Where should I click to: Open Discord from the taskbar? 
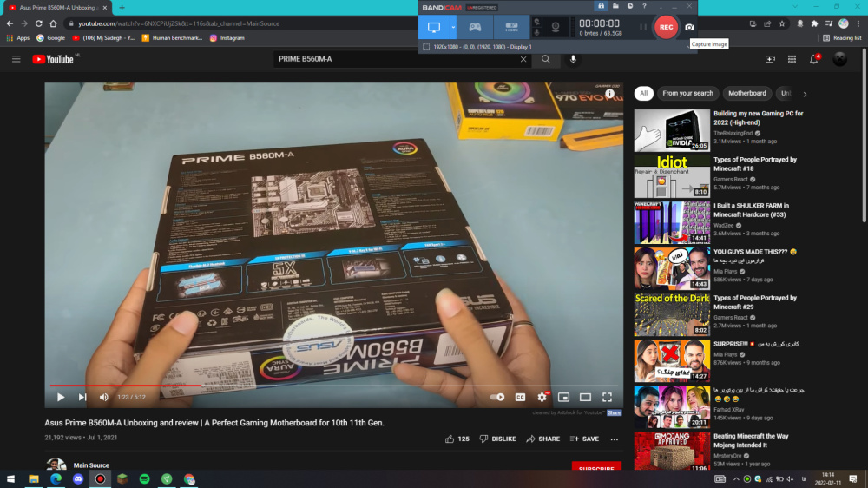[x=78, y=479]
